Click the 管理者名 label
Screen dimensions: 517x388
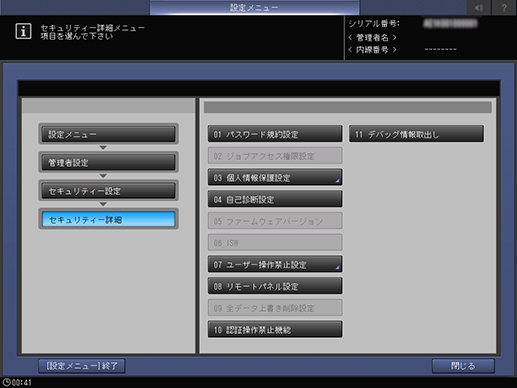coord(372,37)
